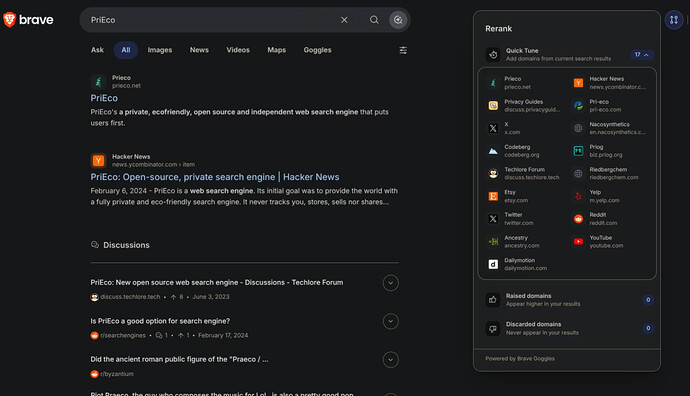Viewport: 690px width, 396px height.
Task: Toggle the Rerank panel button
Action: click(674, 20)
